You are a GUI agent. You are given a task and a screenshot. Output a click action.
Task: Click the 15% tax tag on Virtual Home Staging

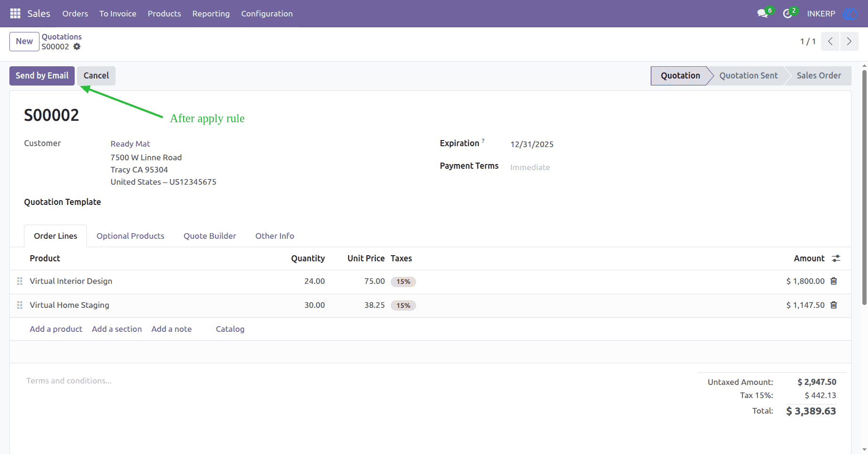[403, 305]
